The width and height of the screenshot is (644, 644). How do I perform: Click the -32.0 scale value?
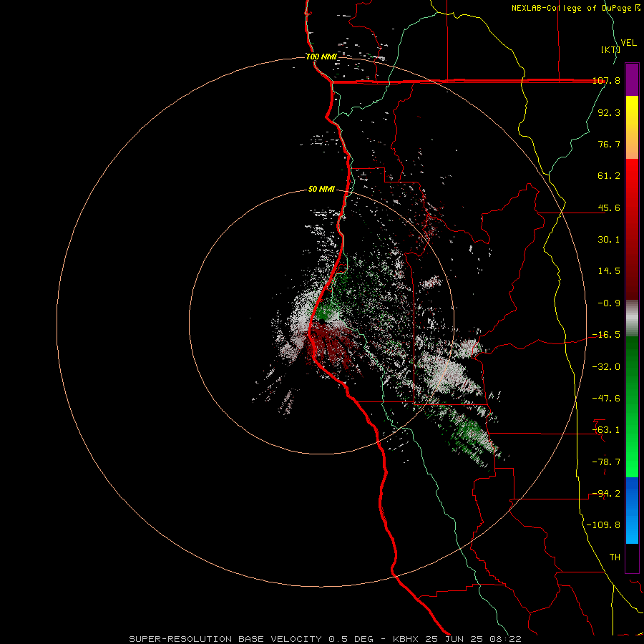point(607,367)
